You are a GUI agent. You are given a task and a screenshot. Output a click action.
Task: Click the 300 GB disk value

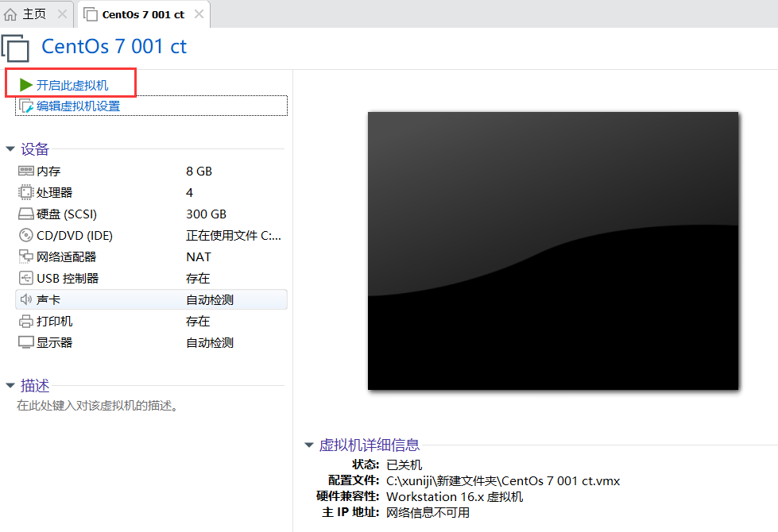pos(206,214)
